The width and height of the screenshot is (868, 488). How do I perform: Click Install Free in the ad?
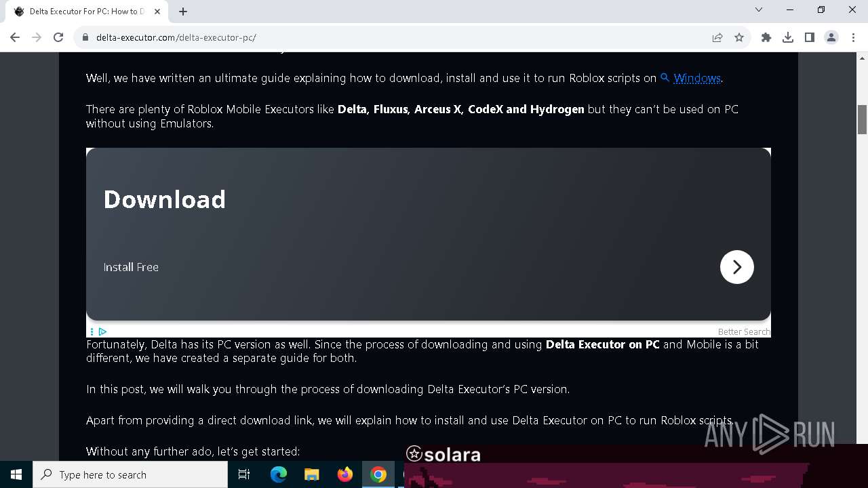pyautogui.click(x=131, y=267)
